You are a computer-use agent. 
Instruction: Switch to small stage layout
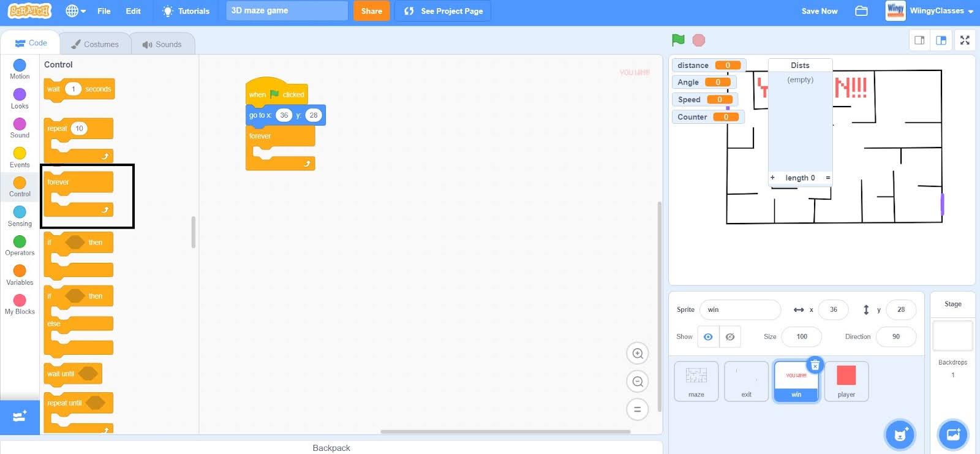coord(919,40)
